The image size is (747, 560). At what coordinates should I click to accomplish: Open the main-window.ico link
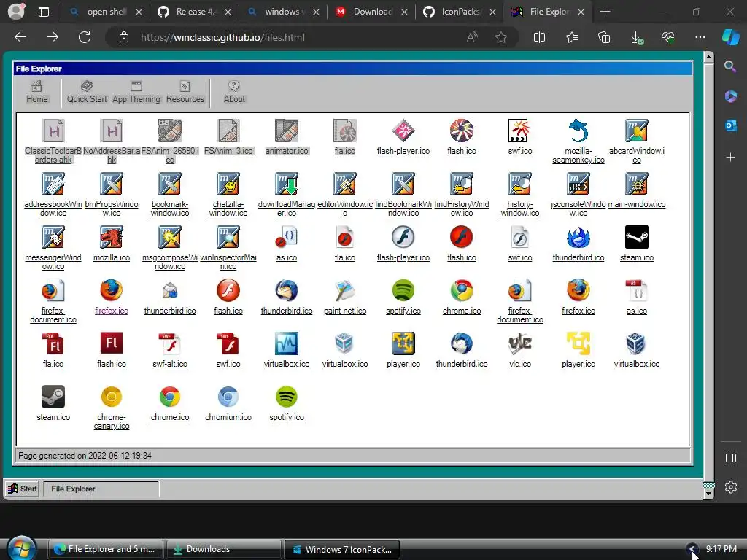[636, 204]
